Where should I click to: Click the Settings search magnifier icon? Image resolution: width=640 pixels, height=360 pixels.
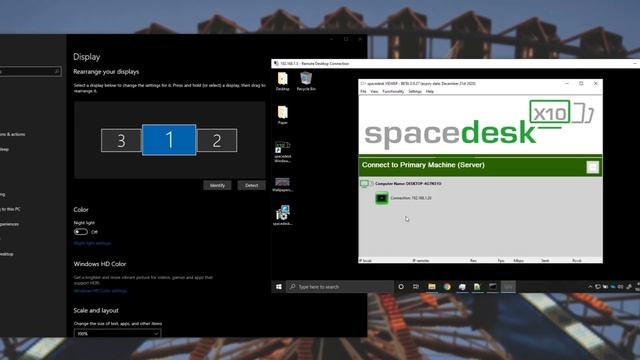(x=57, y=71)
